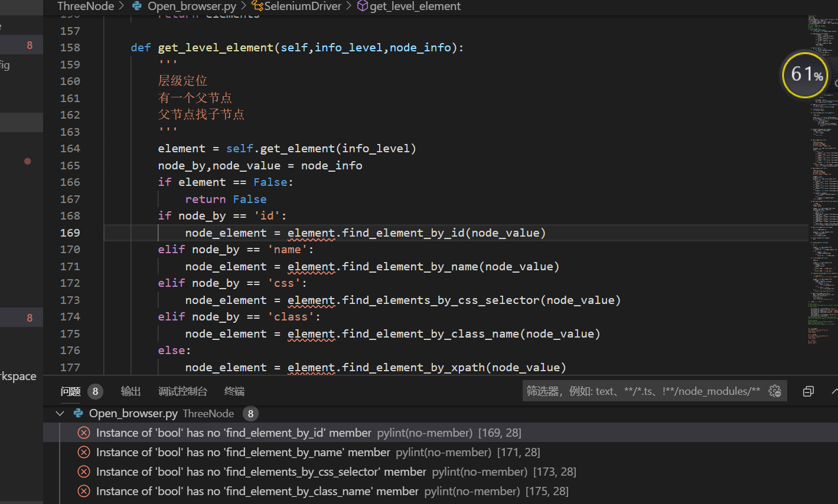Click the error icon on the find_elements_by_css_selector row
This screenshot has width=838, height=504.
84,472
